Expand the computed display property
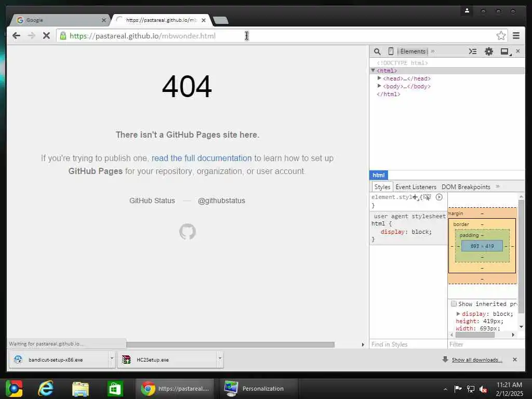Screen dimensions: 532x399 pyautogui.click(x=458, y=314)
